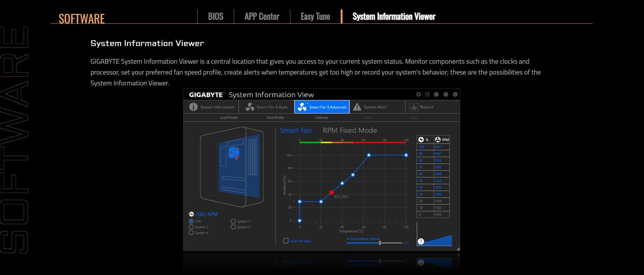Click the System Alert warning triangle icon
Viewport: 644px width, 275px height.
coord(357,107)
